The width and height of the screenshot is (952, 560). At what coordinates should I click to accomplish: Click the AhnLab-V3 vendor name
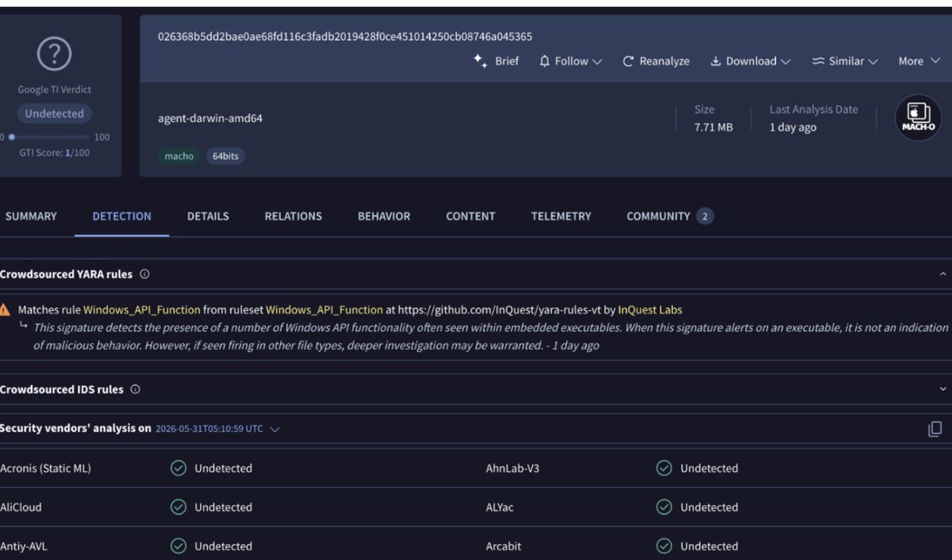click(512, 468)
